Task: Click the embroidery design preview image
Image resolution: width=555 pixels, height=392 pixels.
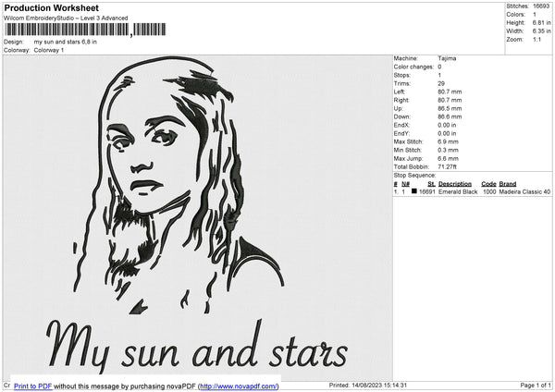Action: [x=198, y=217]
